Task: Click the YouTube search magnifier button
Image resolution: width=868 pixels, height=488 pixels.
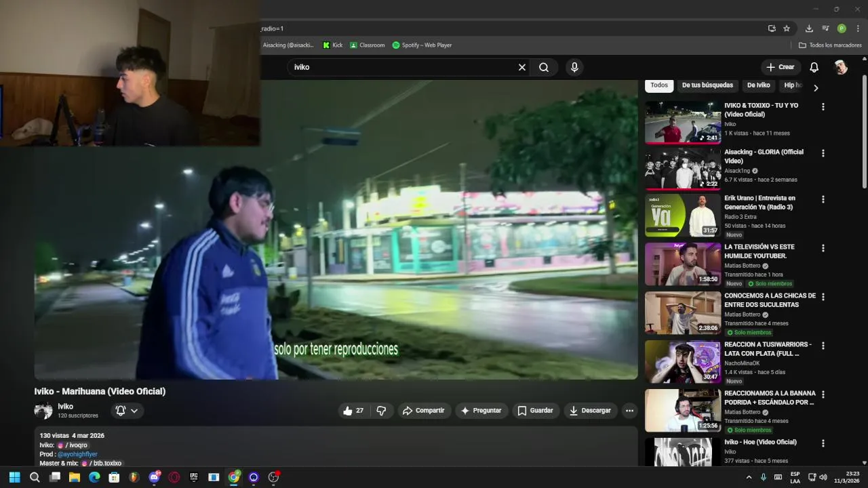Action: (x=544, y=67)
